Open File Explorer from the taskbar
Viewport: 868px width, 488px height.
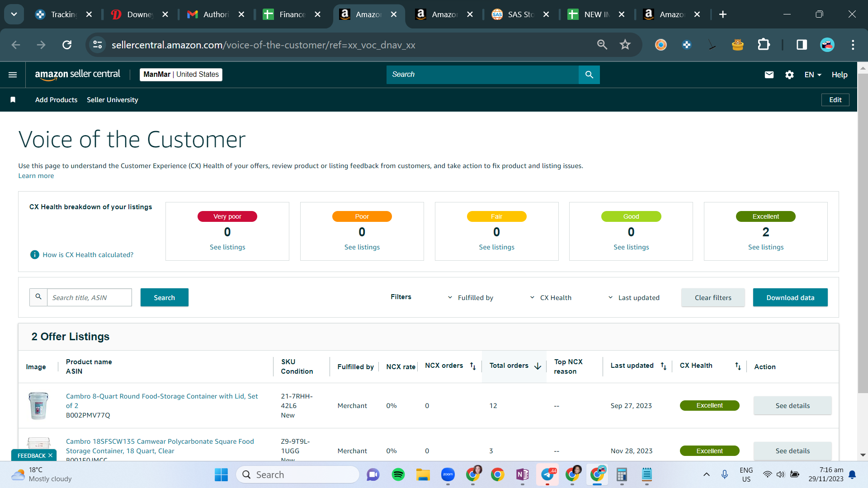(x=423, y=474)
